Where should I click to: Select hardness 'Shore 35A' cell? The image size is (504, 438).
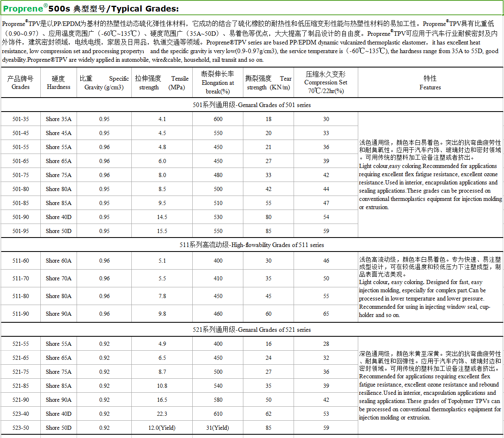tap(58, 119)
